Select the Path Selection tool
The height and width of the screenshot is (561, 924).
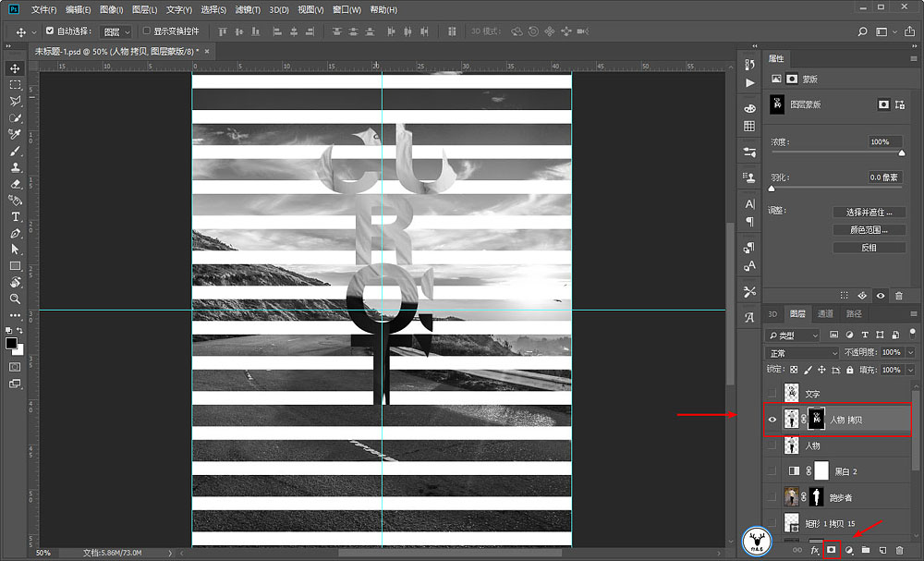[15, 250]
